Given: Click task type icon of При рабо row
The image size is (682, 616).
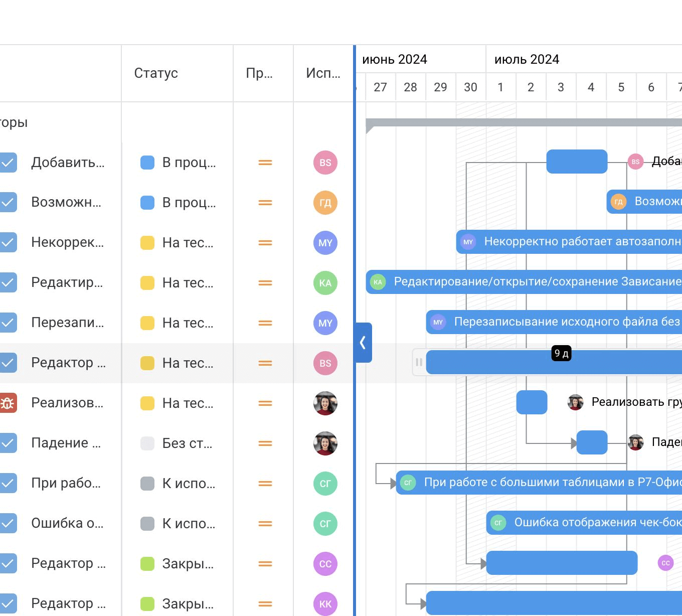Looking at the screenshot, I should coord(8,483).
